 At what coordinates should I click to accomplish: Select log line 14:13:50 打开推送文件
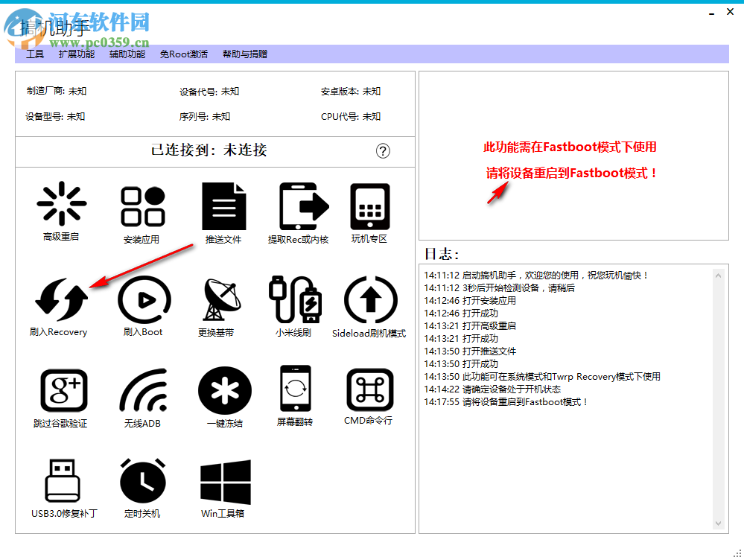(x=470, y=351)
